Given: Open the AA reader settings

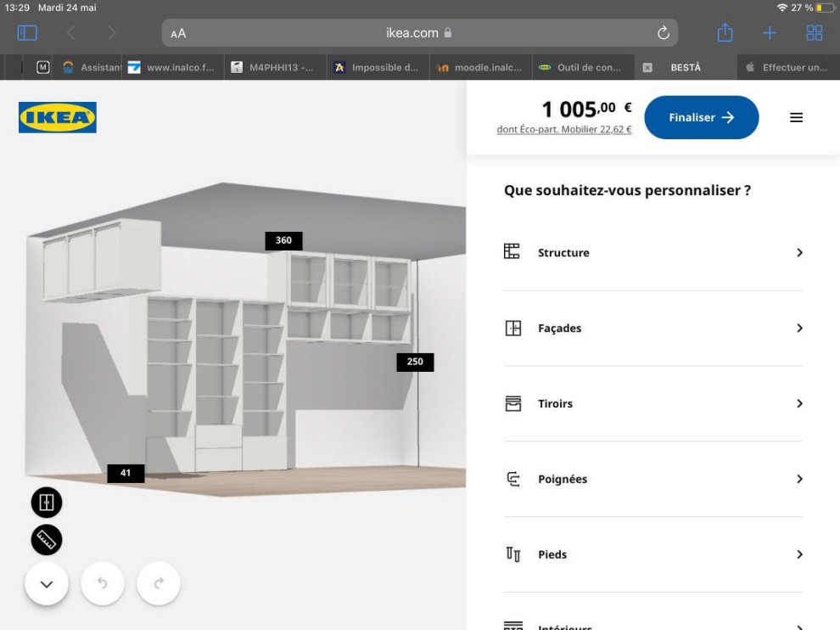Looking at the screenshot, I should [x=178, y=34].
